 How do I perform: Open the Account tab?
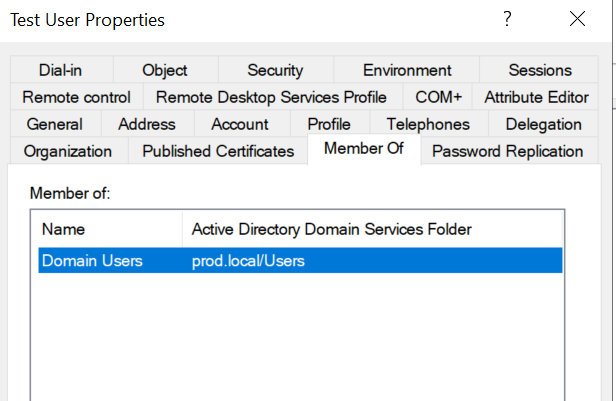tap(240, 124)
